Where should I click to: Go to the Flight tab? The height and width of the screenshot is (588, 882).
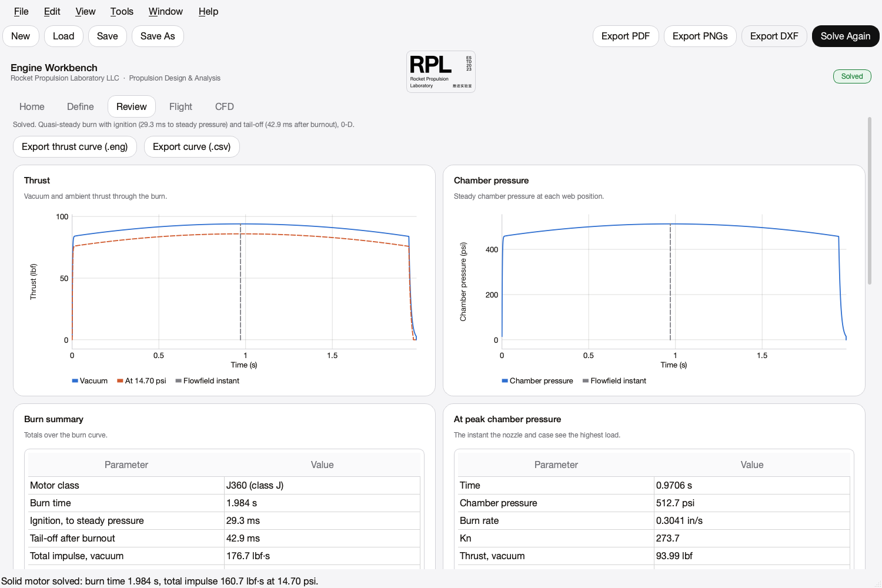181,106
